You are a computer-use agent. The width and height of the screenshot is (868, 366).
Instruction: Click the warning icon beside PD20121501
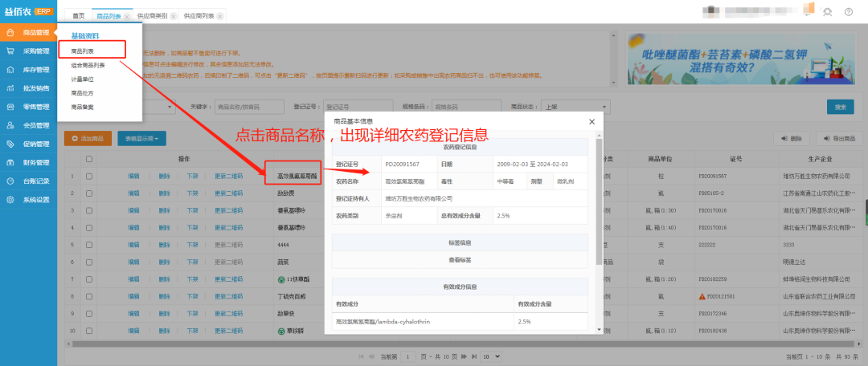click(702, 297)
